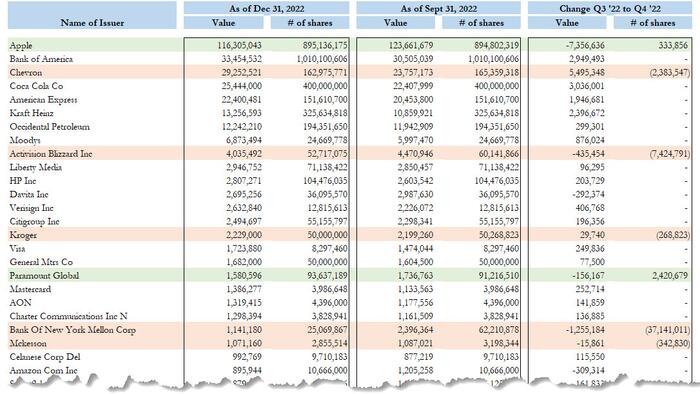This screenshot has height=394, width=700.
Task: Click Amazon's value change -309,314
Action: pos(590,370)
